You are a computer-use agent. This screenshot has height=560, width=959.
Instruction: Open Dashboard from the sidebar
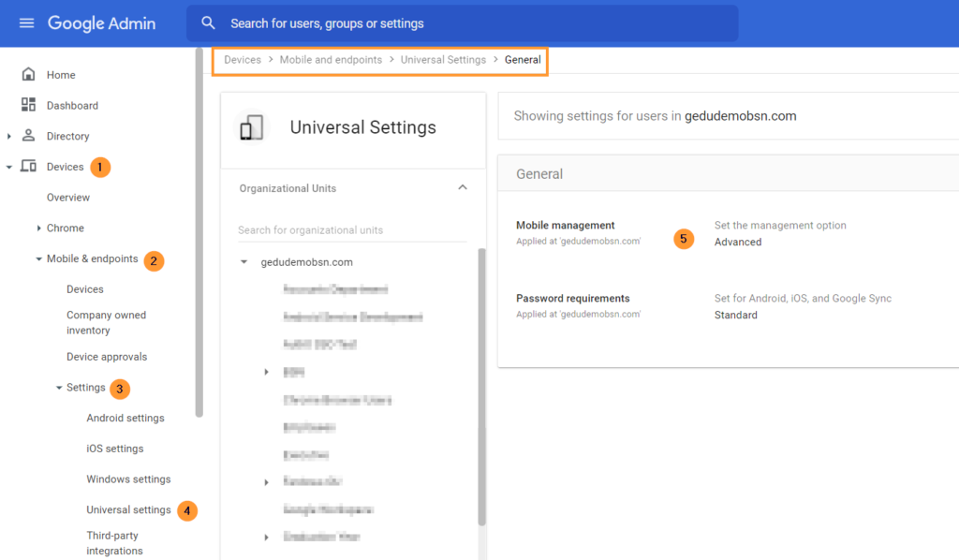coord(72,105)
